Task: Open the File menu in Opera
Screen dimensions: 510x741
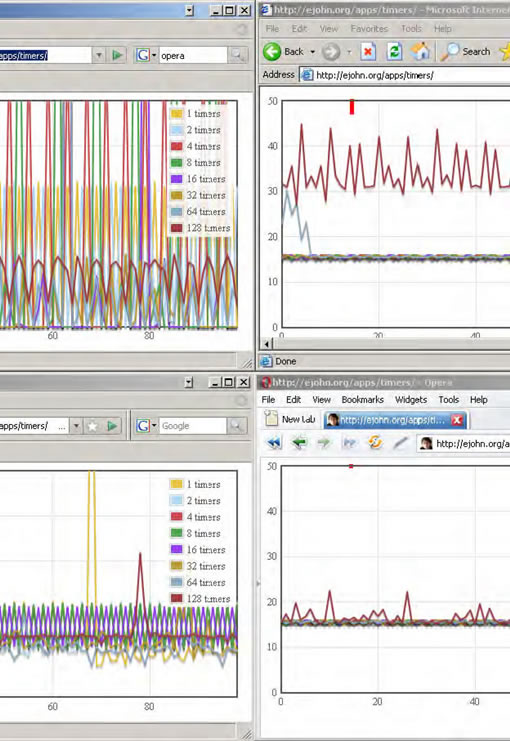Action: pos(268,400)
